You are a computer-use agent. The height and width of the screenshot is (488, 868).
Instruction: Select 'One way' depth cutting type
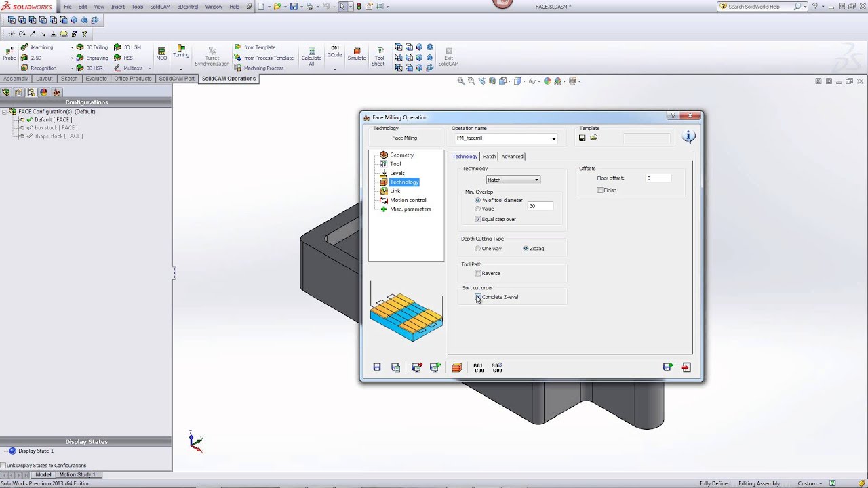pyautogui.click(x=478, y=249)
